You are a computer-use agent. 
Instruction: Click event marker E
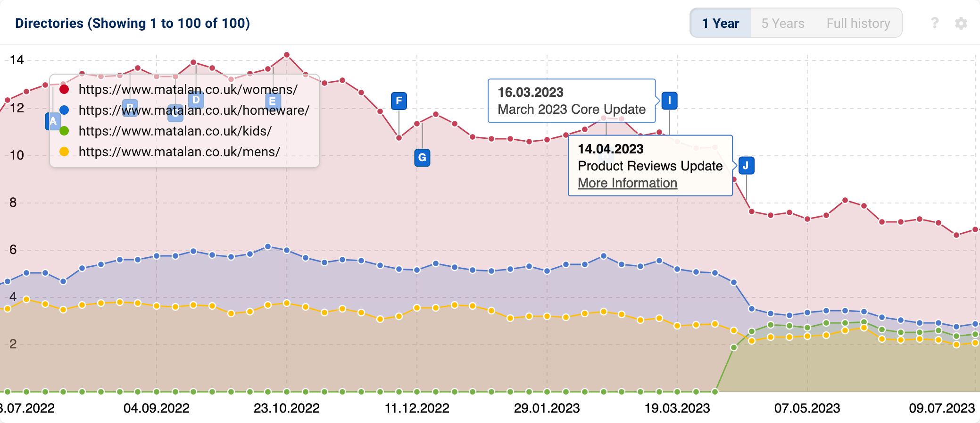click(x=273, y=101)
